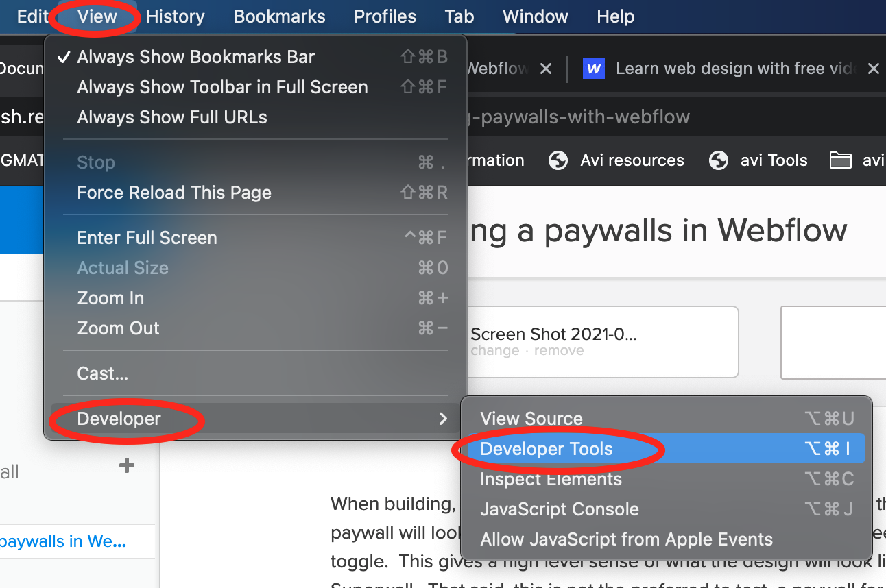Close the Learn web design tab

tap(873, 69)
